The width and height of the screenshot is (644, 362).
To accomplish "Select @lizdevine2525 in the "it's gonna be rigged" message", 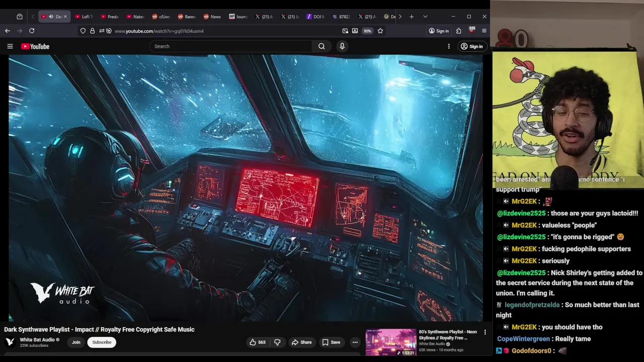I will tap(521, 237).
